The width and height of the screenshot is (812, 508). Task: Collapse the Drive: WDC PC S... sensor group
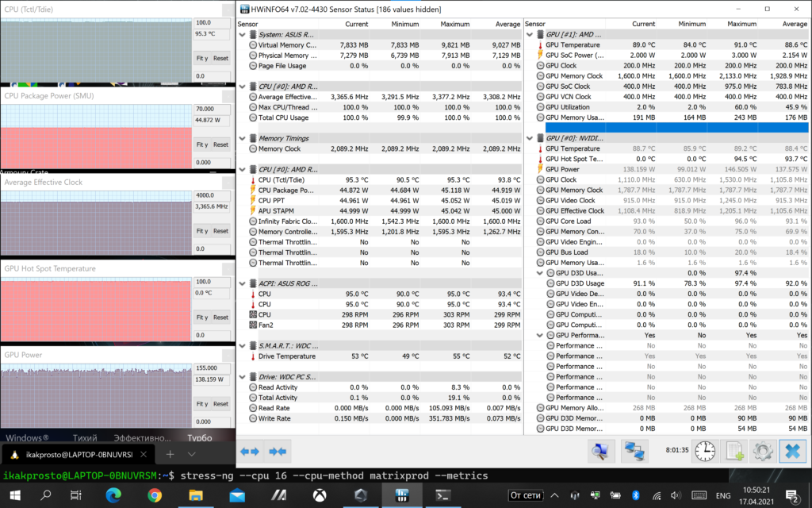(x=242, y=377)
